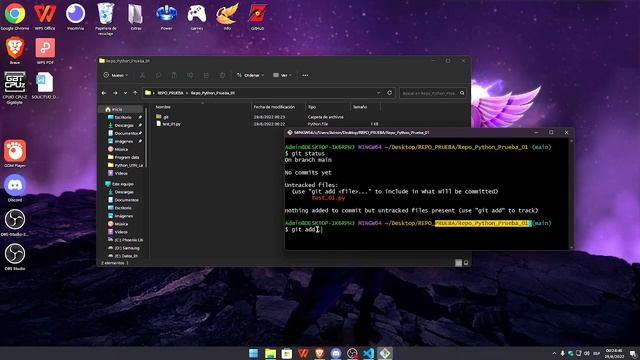Click Repo_Python_Prueba_01 in the breadcrumb path
This screenshot has width=640, height=360.
212,93
